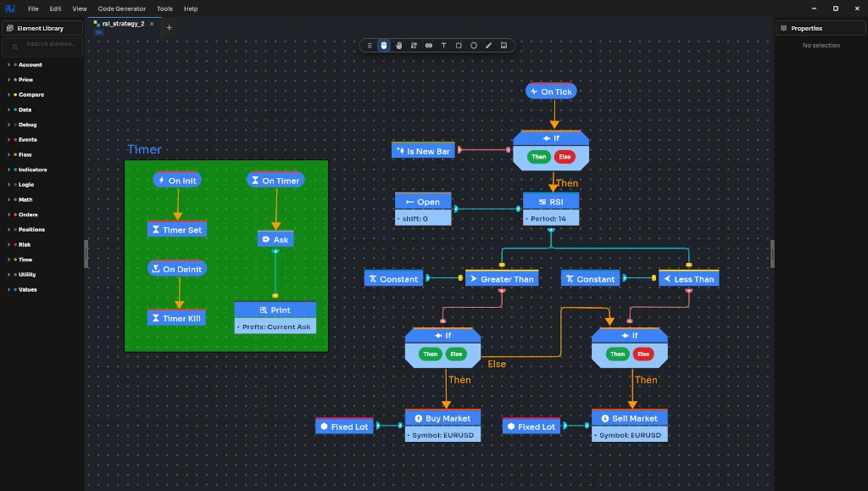The width and height of the screenshot is (868, 491).
Task: Click the red Else pill on right If node
Action: tap(643, 354)
